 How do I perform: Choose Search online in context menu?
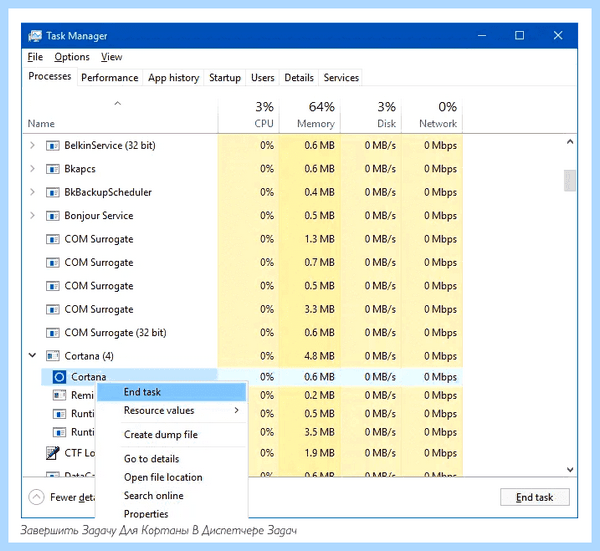click(x=171, y=496)
